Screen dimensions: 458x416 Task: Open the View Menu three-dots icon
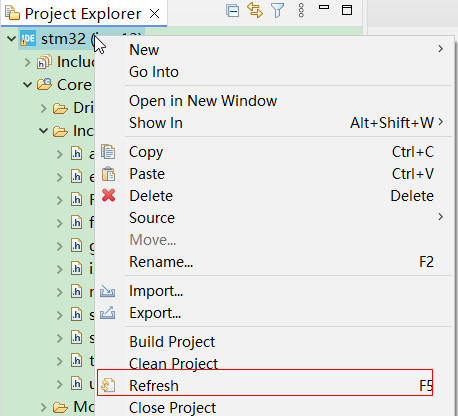click(301, 11)
